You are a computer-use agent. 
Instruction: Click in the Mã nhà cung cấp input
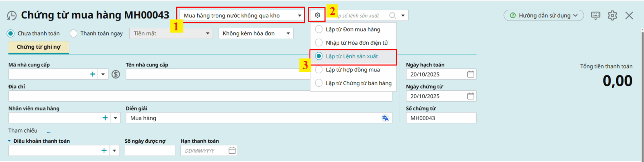[x=48, y=74]
